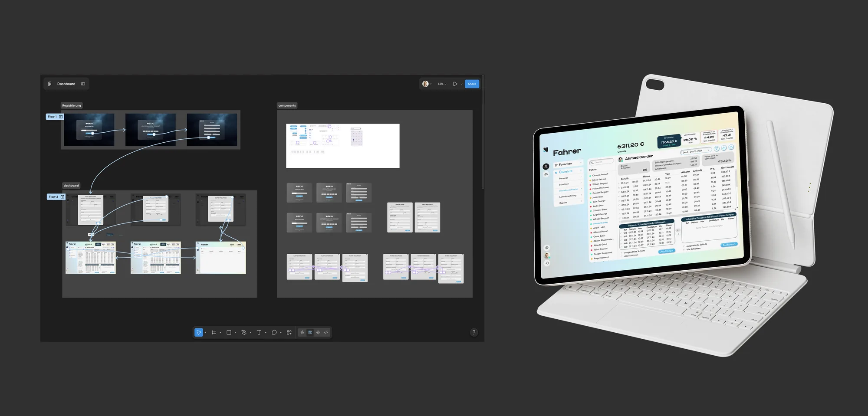Click the search field in the Fahrer list
868x416 pixels.
pyautogui.click(x=601, y=162)
